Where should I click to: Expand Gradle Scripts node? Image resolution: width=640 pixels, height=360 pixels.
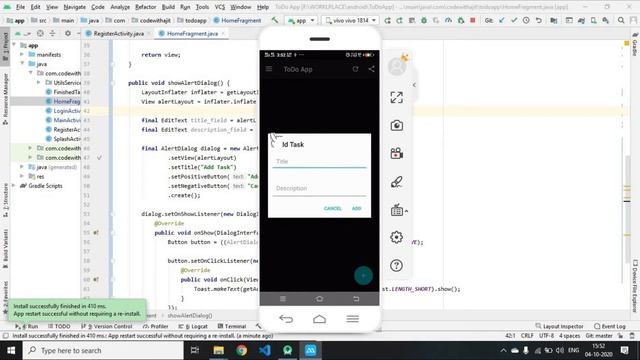coord(14,186)
